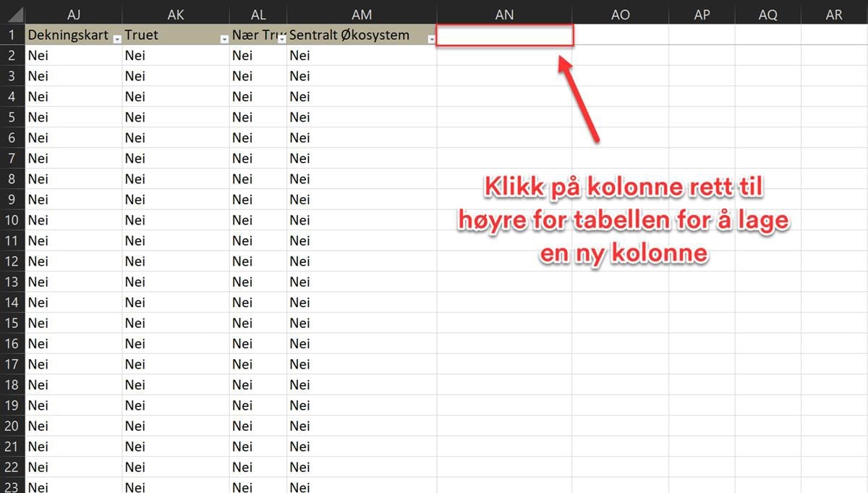This screenshot has height=493, width=868.
Task: Select column AM header
Action: coord(362,14)
